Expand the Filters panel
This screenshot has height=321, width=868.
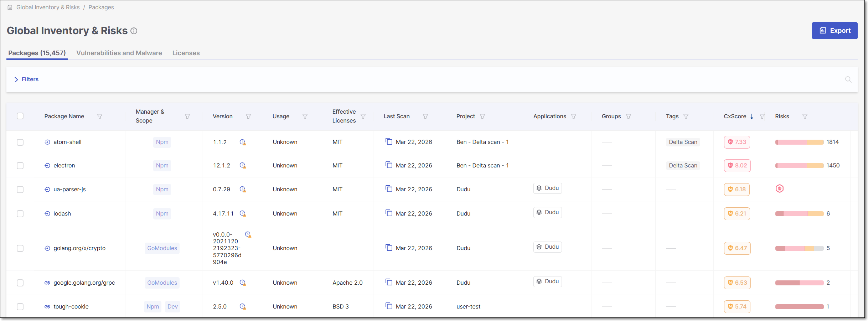[26, 79]
